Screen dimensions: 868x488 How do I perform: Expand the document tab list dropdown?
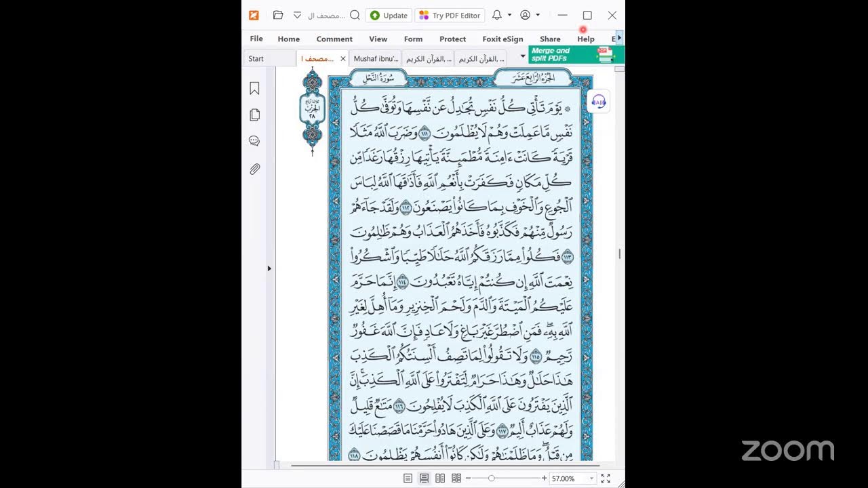(523, 56)
